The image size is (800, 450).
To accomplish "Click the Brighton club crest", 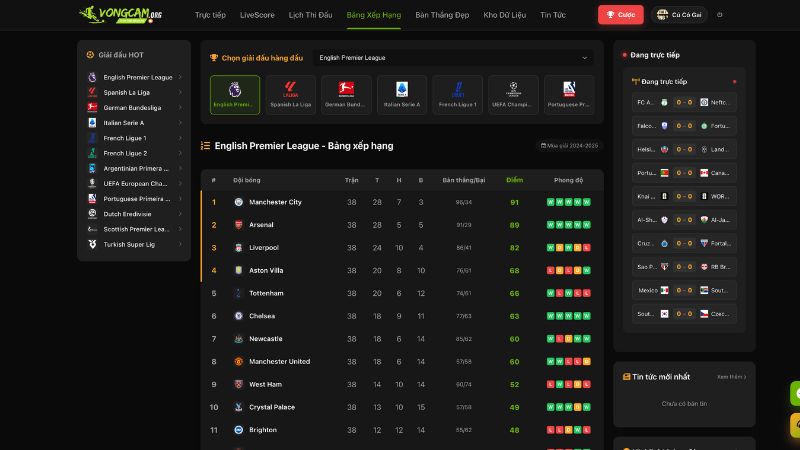I will [x=238, y=430].
